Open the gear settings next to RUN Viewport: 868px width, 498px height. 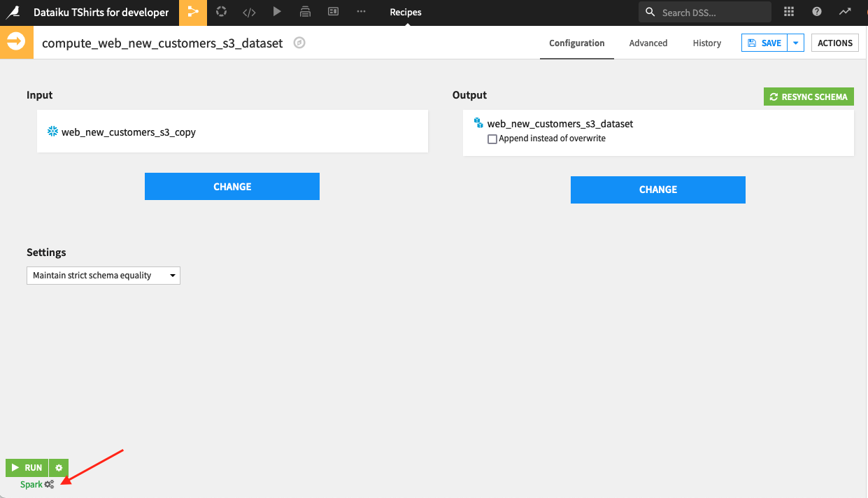[x=59, y=467]
